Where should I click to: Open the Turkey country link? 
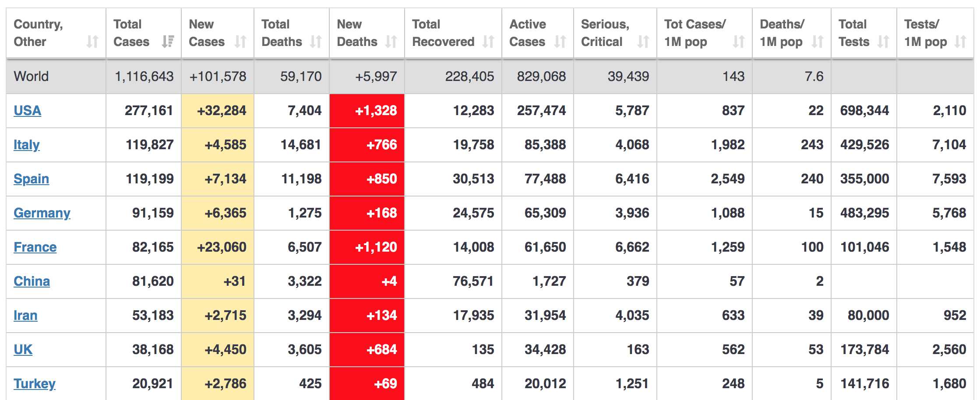(35, 383)
